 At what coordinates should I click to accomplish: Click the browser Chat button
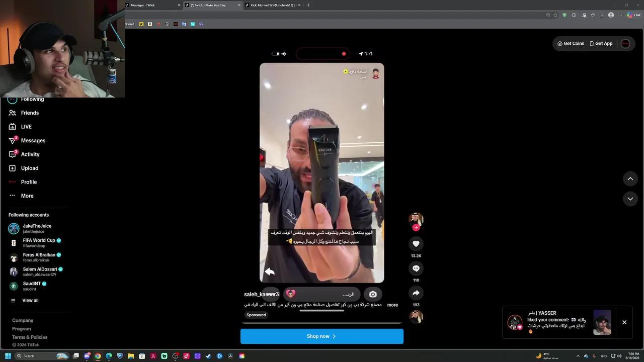click(x=633, y=15)
